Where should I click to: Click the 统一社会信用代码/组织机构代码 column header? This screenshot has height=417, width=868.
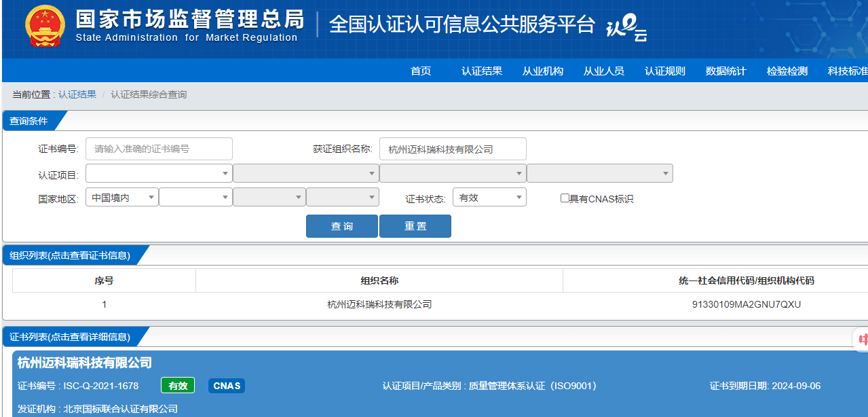747,280
